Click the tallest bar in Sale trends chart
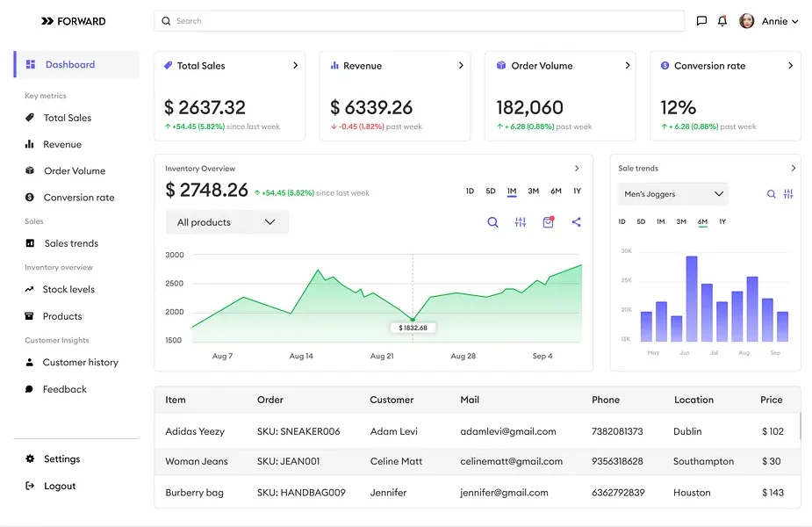812x527 pixels. pyautogui.click(x=692, y=299)
